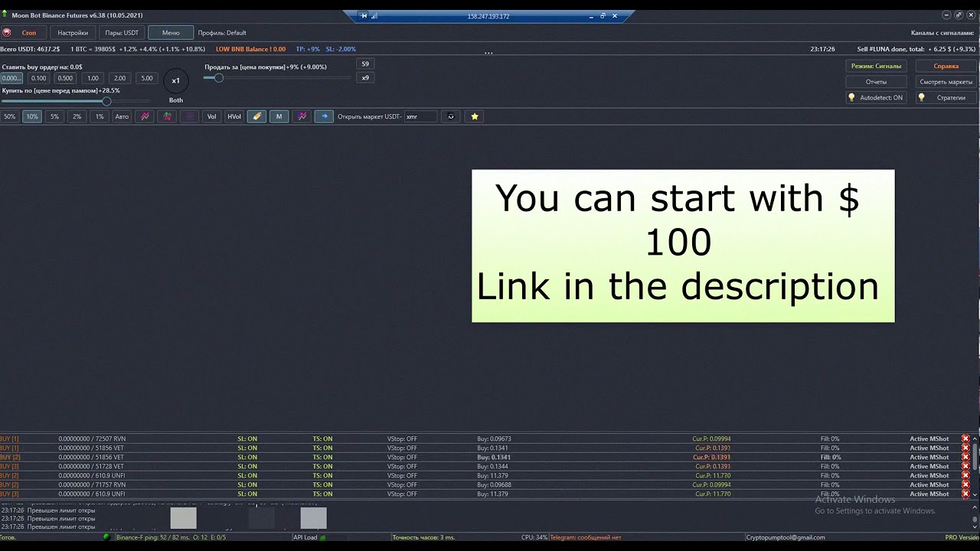Adjust the buy price before pump slider

[x=106, y=101]
